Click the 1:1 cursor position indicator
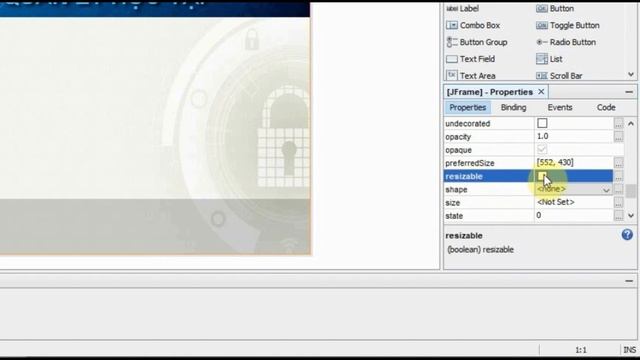Viewport: 640px width, 360px height. pos(581,350)
